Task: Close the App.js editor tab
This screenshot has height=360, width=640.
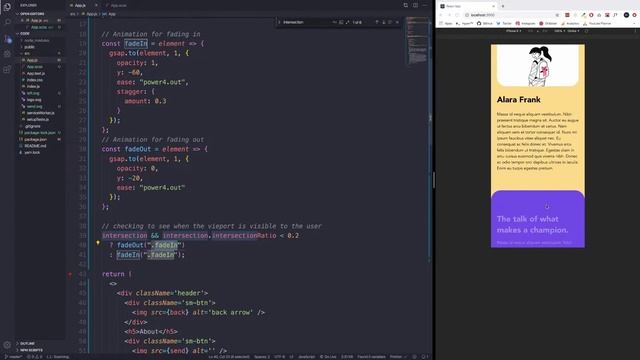Action: coord(96,5)
